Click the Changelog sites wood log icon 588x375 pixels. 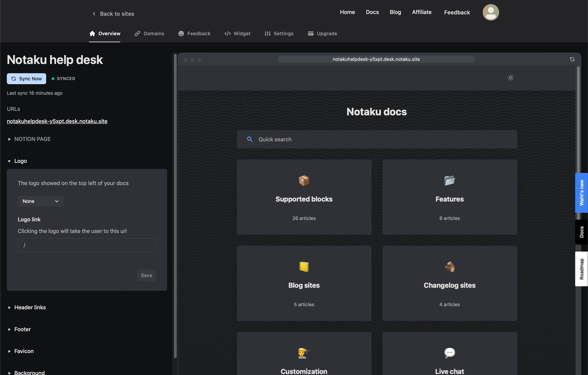[x=450, y=267]
